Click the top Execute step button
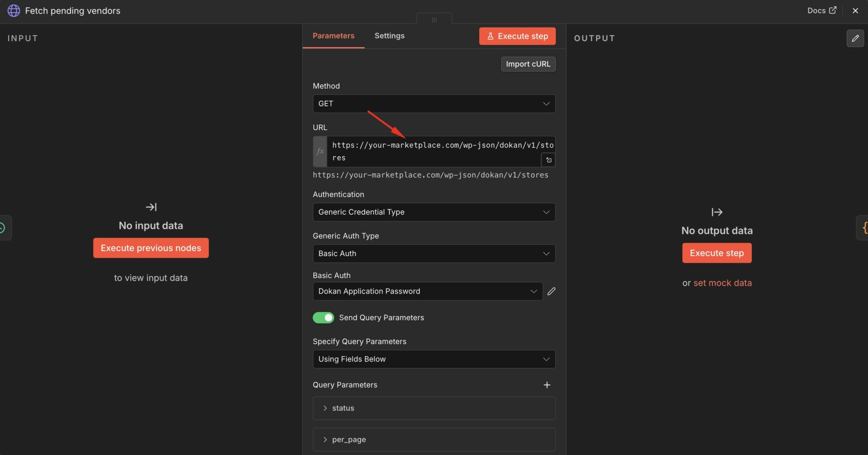The width and height of the screenshot is (868, 455). [x=517, y=36]
